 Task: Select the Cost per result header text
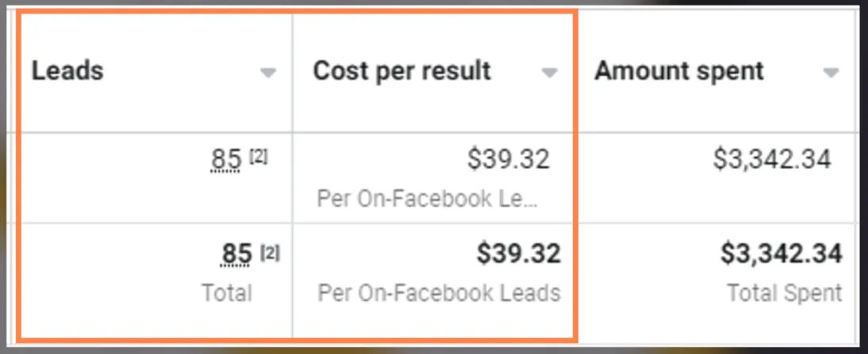click(402, 71)
